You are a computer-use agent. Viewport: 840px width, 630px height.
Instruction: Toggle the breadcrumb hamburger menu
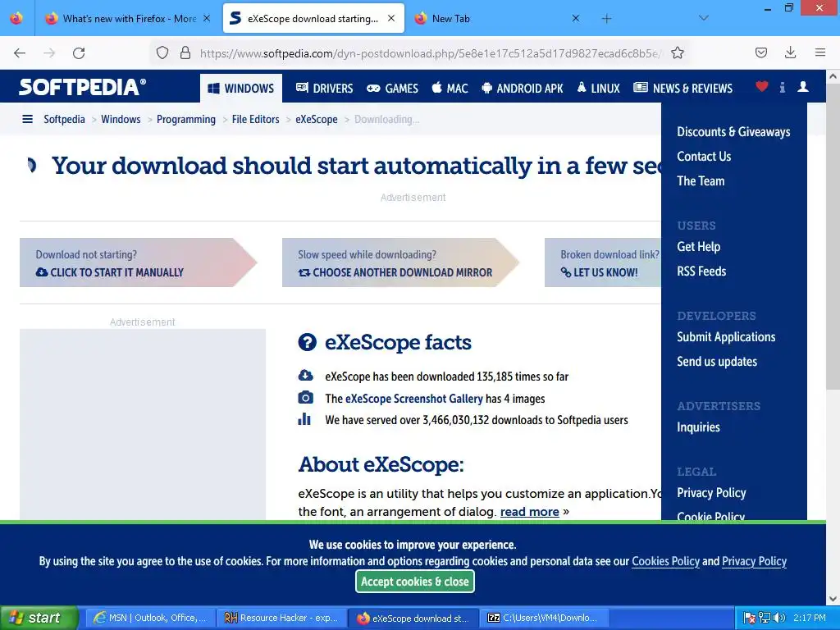tap(27, 119)
